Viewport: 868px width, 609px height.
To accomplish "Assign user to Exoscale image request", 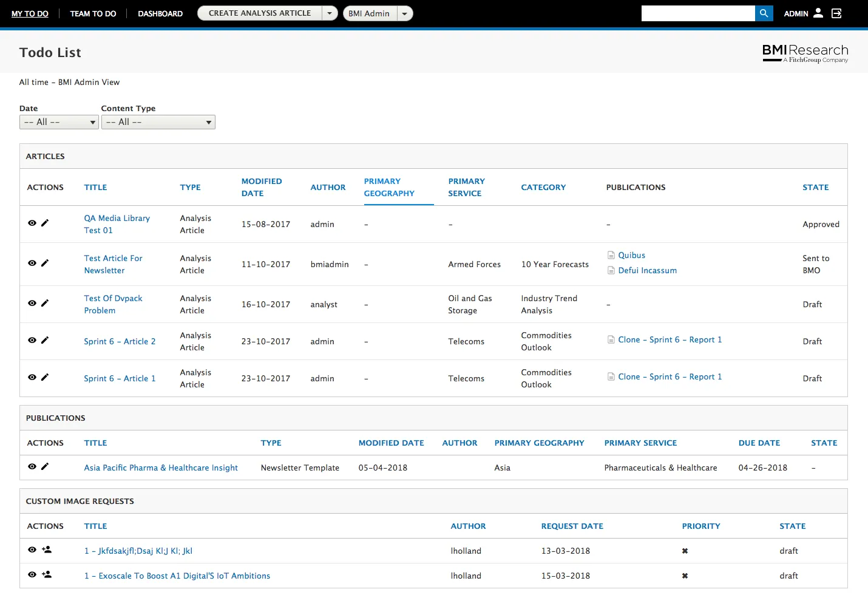I will point(47,575).
